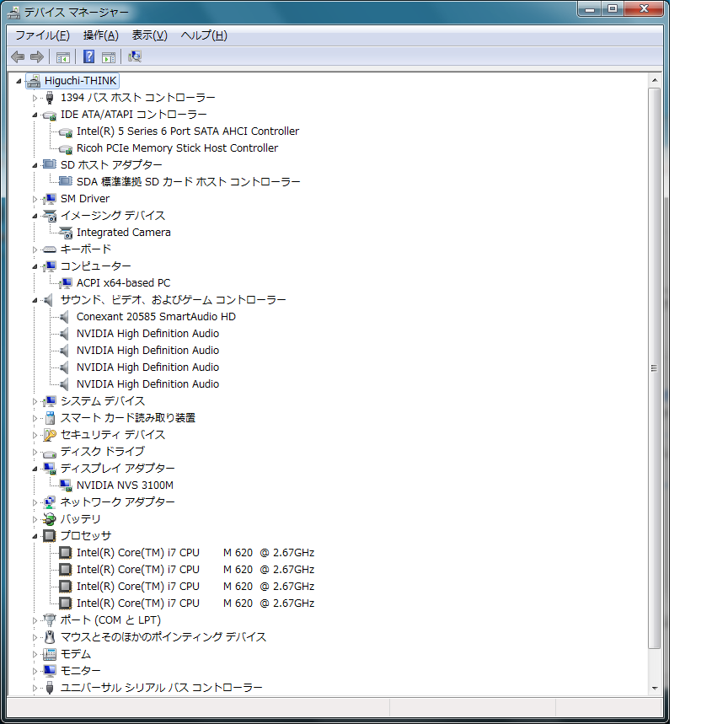Viewport: 728px width, 724px height.
Task: Click the モニター monitor category icon
Action: [49, 671]
